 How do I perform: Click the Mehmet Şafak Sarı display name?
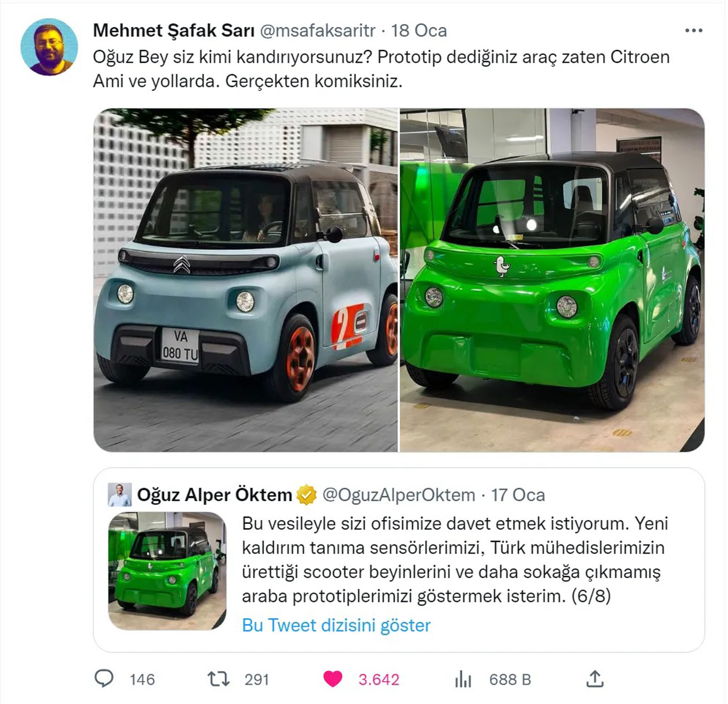point(174,30)
